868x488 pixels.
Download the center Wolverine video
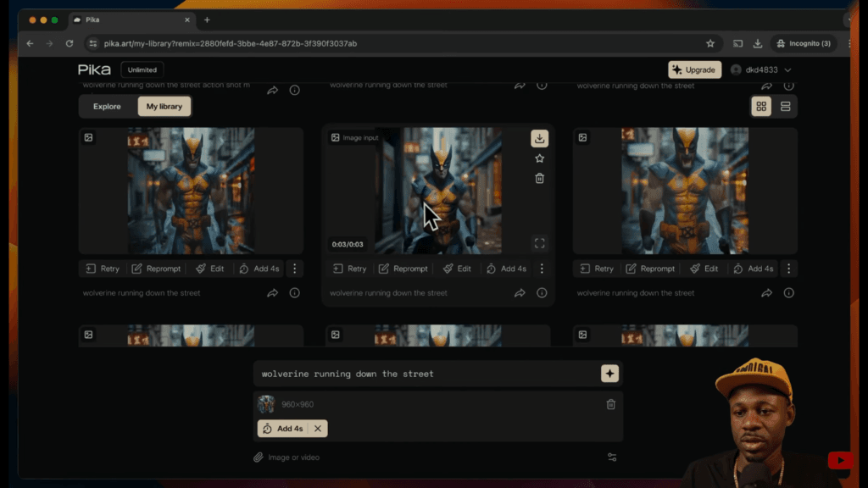click(539, 139)
